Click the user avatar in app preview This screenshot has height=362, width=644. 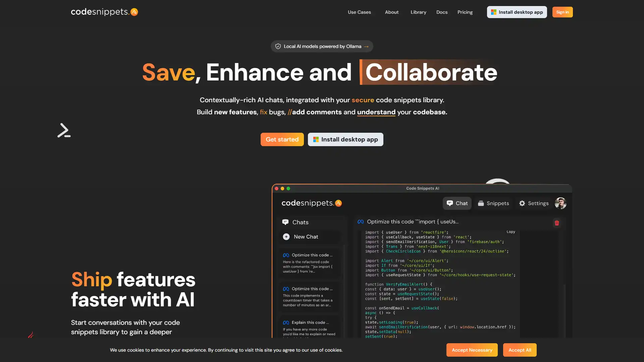coord(560,203)
